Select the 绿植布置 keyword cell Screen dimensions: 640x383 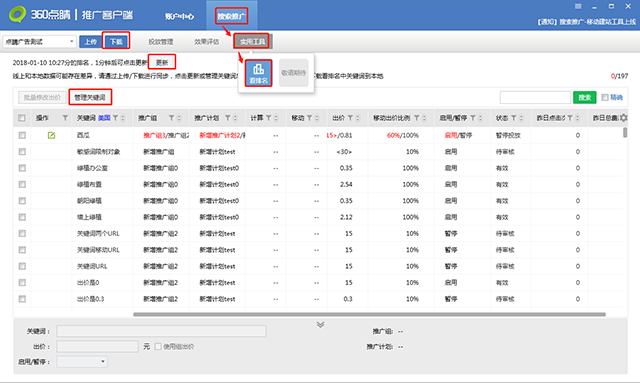click(89, 185)
